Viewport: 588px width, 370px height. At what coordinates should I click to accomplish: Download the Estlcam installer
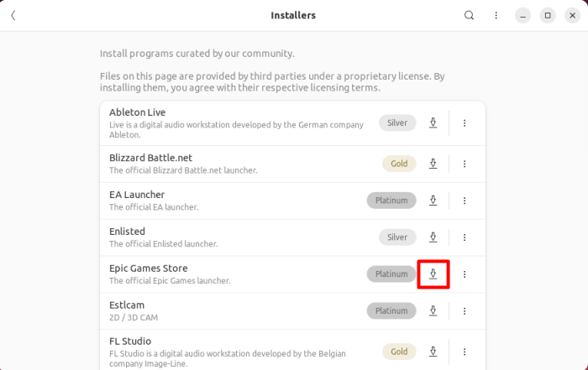click(433, 310)
